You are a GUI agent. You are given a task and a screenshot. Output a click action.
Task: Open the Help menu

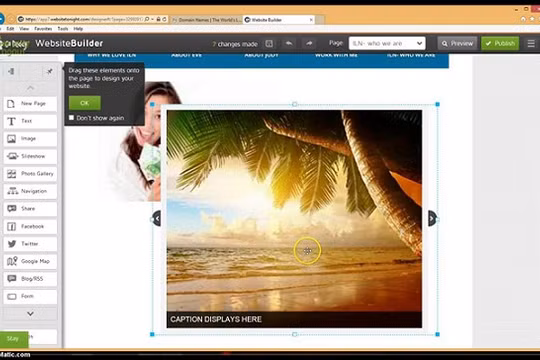click(78, 29)
